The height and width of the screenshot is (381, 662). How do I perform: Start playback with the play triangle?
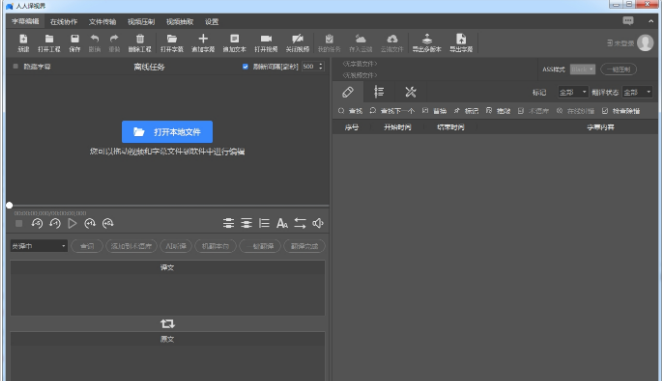[x=73, y=223]
